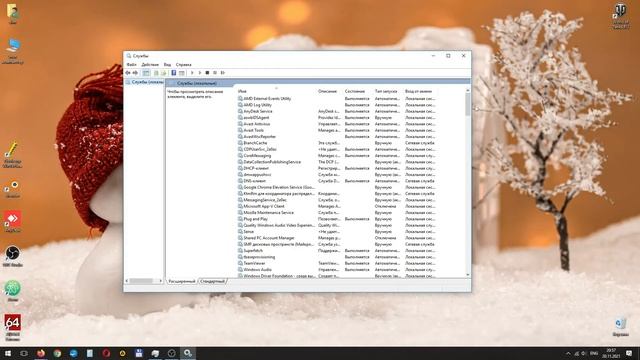The height and width of the screenshot is (360, 640).
Task: Click the scroll down arrow of services list
Action: (x=468, y=275)
